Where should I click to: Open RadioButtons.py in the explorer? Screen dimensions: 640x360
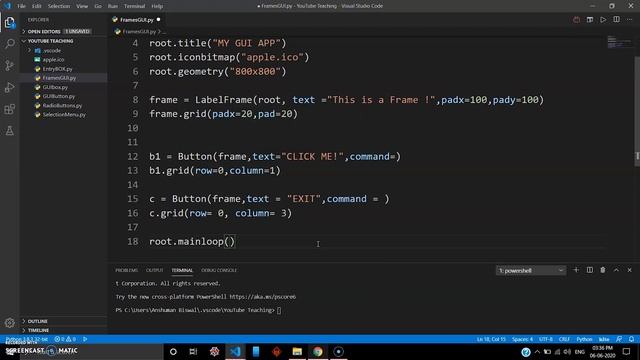(62, 105)
